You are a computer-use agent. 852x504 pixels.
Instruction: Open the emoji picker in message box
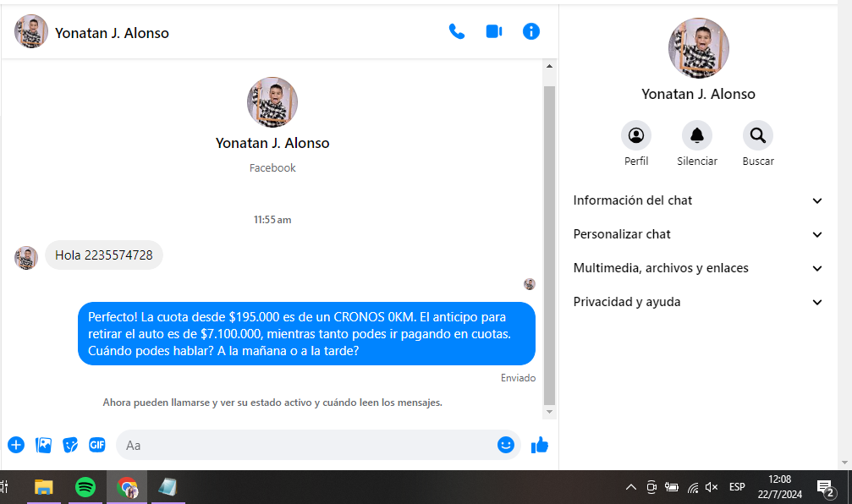[506, 445]
